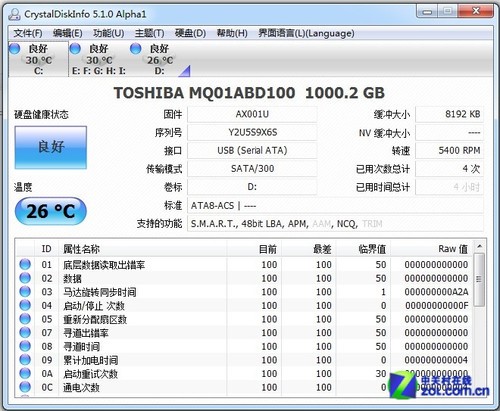Screen dimensions: 500x411
Task: Click status orb of attribute 01 row
Action: click(x=25, y=264)
